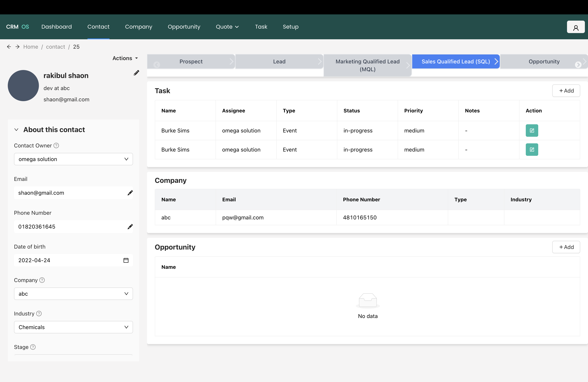Screen dimensions: 588x382
Task: Click the contact avatar picture
Action: [23, 86]
